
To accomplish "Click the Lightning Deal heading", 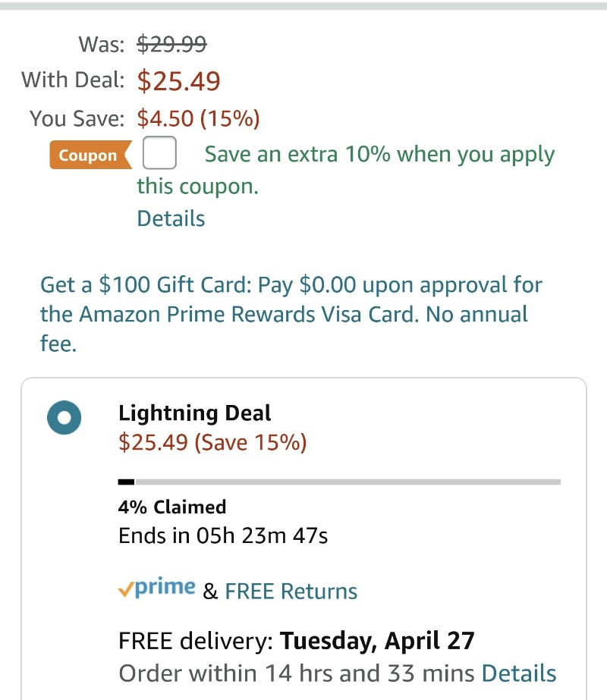I will tap(195, 413).
